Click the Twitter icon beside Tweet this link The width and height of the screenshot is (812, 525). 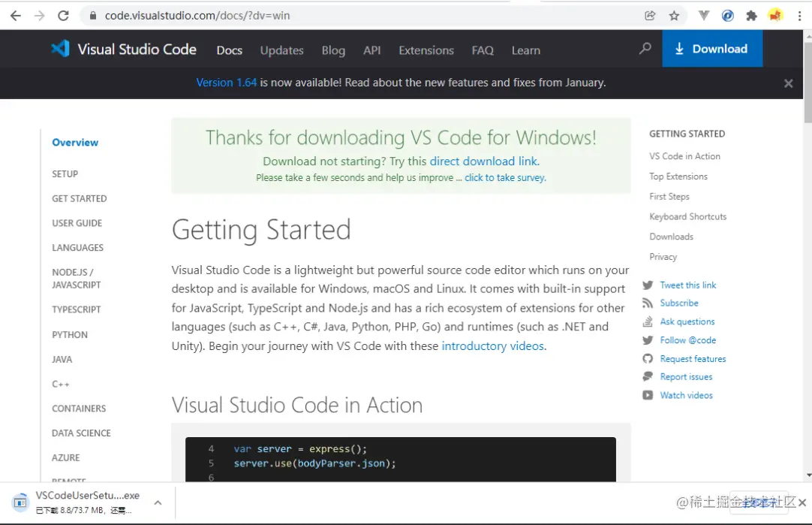click(648, 285)
